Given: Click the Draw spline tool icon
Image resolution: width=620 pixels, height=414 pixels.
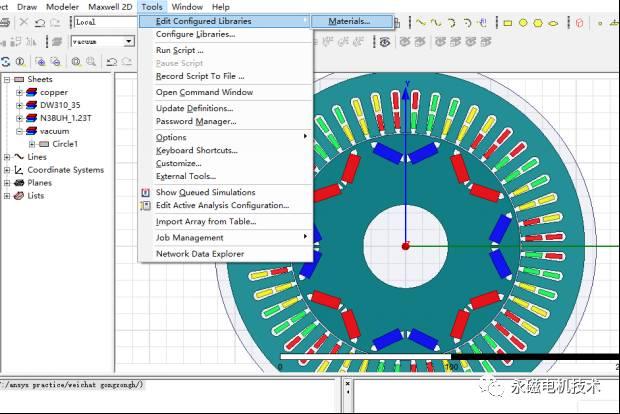Looking at the screenshot, I should 437,22.
